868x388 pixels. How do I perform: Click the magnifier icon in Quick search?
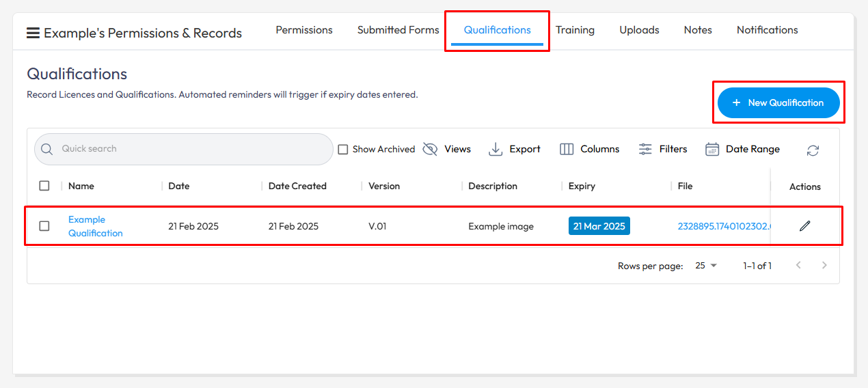pyautogui.click(x=47, y=149)
